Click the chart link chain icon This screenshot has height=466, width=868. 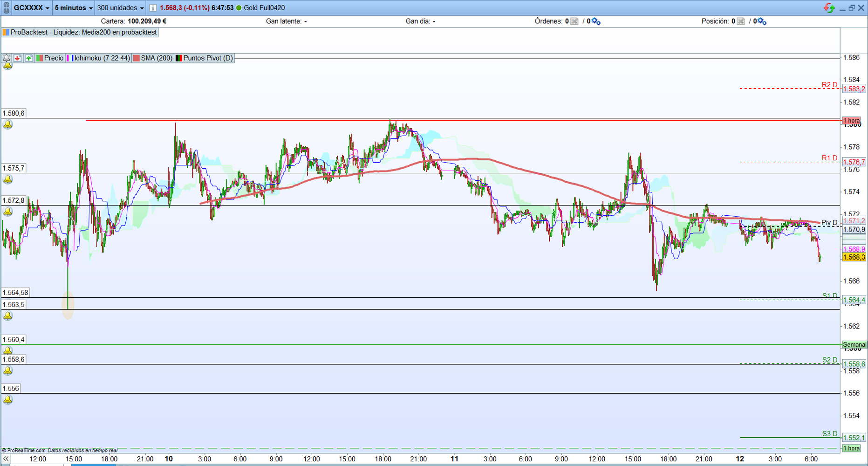pyautogui.click(x=6, y=8)
